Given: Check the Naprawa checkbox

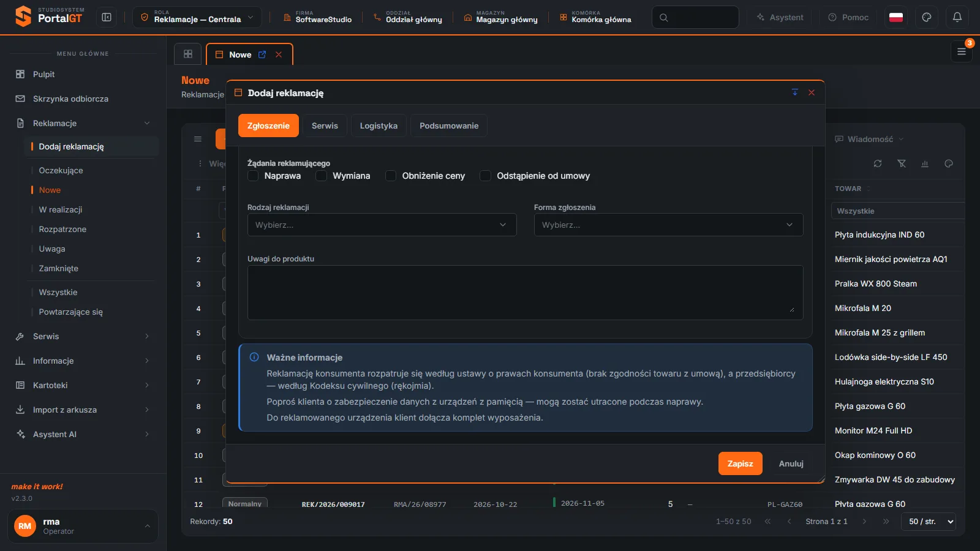Looking at the screenshot, I should pos(253,176).
